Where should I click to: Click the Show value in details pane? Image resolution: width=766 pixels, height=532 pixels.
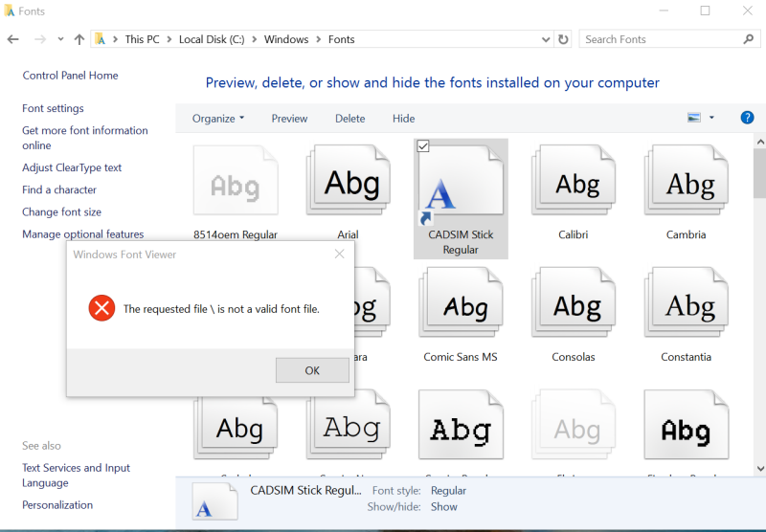[444, 506]
